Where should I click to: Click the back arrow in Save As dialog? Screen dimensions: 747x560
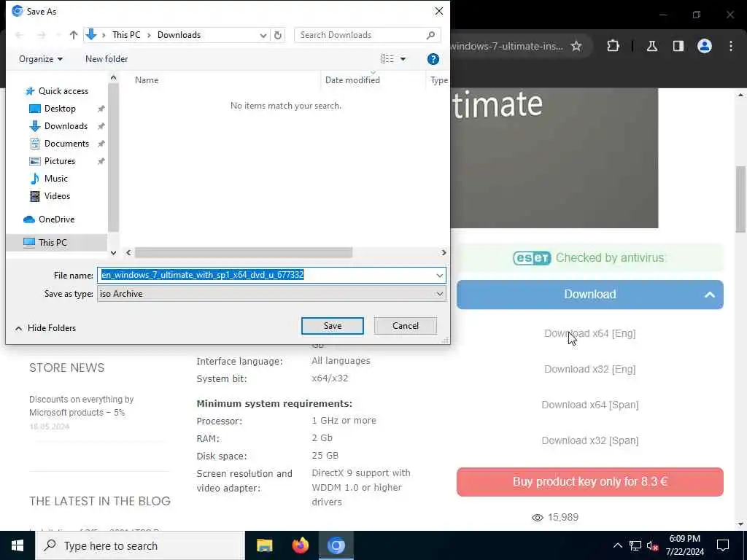[x=20, y=35]
